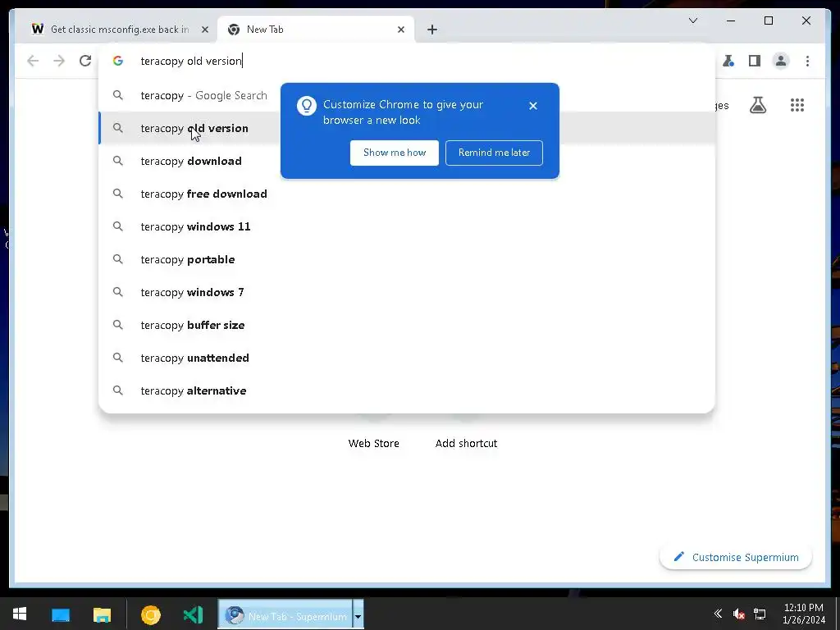Select suggestion 'teracopy free download'
Image resolution: width=840 pixels, height=630 pixels.
coord(407,194)
